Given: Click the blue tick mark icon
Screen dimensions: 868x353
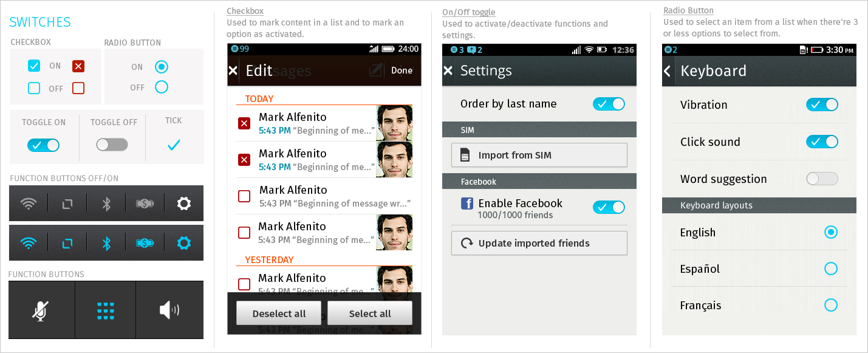Looking at the screenshot, I should tap(174, 145).
